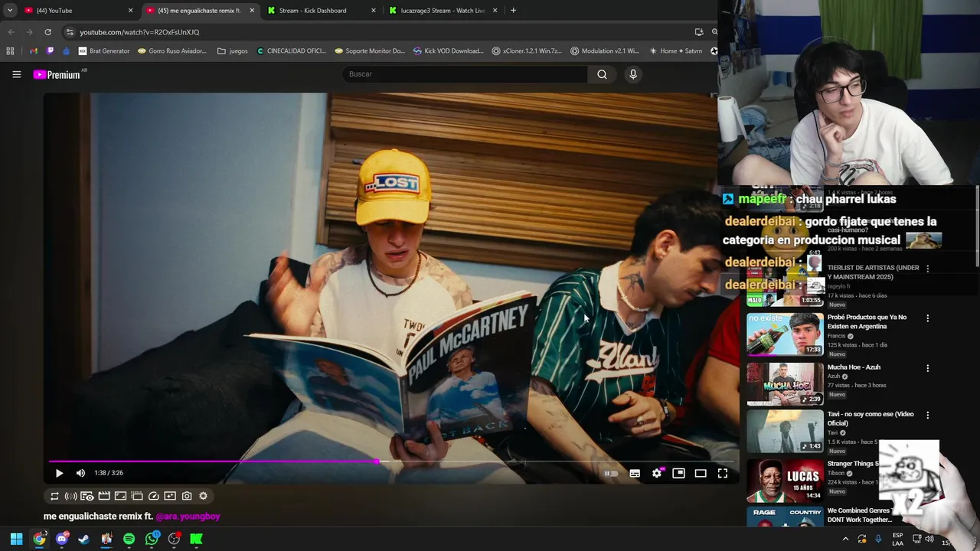Open the Probé Productos video thumbnail
Viewport: 980px width, 551px height.
pyautogui.click(x=785, y=334)
